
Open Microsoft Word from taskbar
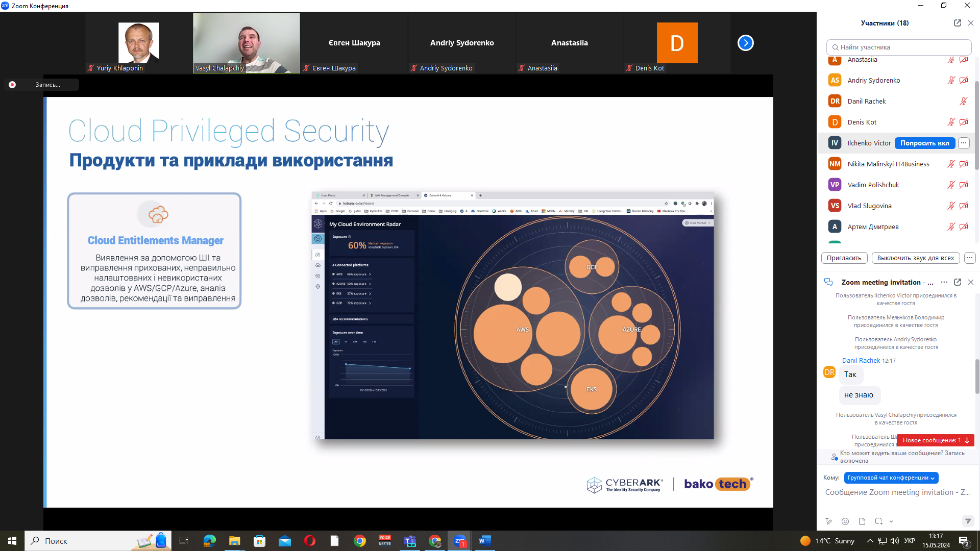(485, 541)
